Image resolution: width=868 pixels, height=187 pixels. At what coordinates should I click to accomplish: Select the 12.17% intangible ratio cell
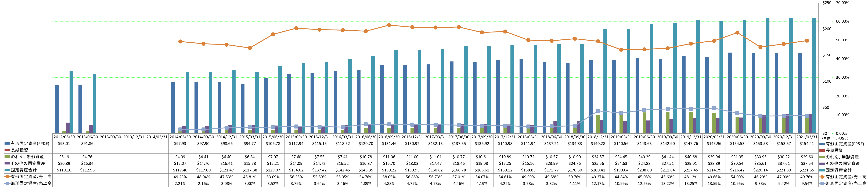pos(598,184)
